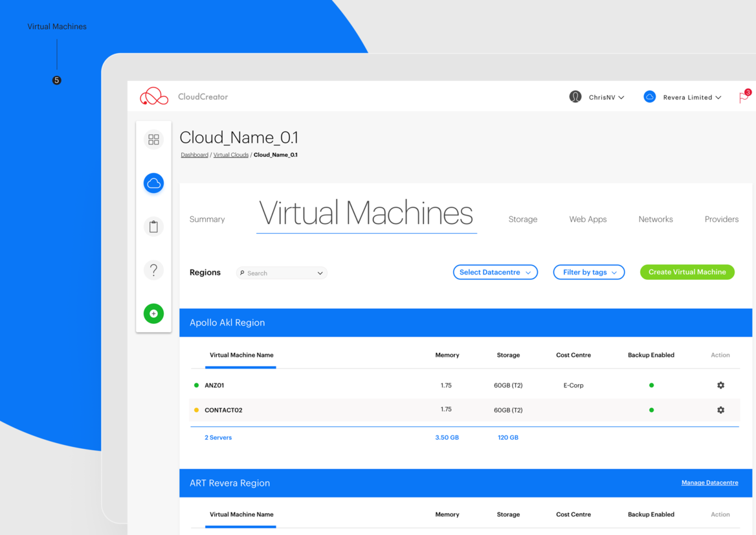Click the CloudCreator logo icon

pos(154,97)
